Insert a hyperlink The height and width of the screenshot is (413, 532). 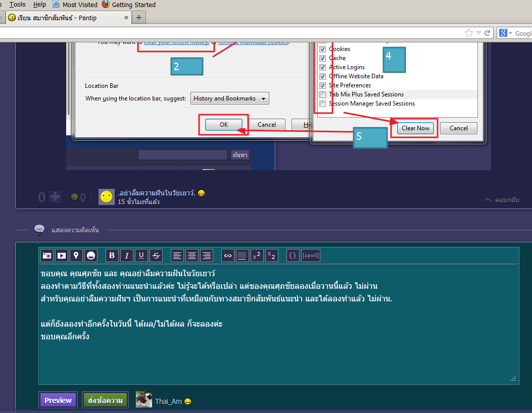228,255
